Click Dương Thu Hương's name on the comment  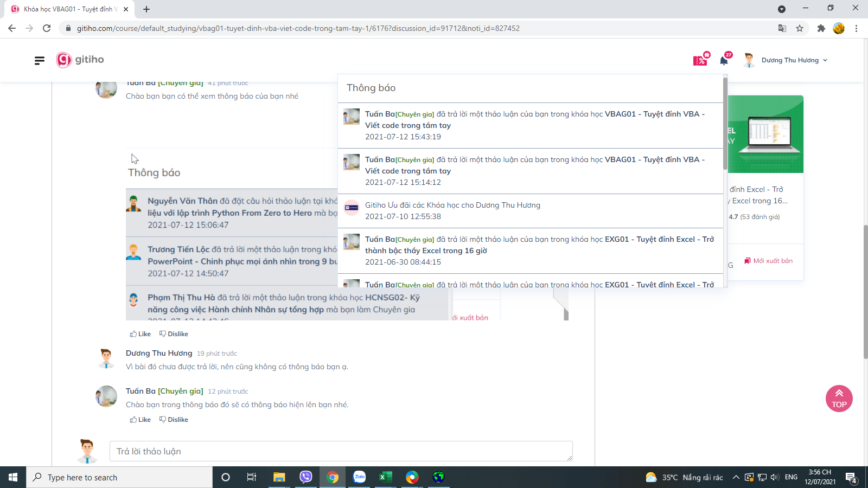pos(159,353)
